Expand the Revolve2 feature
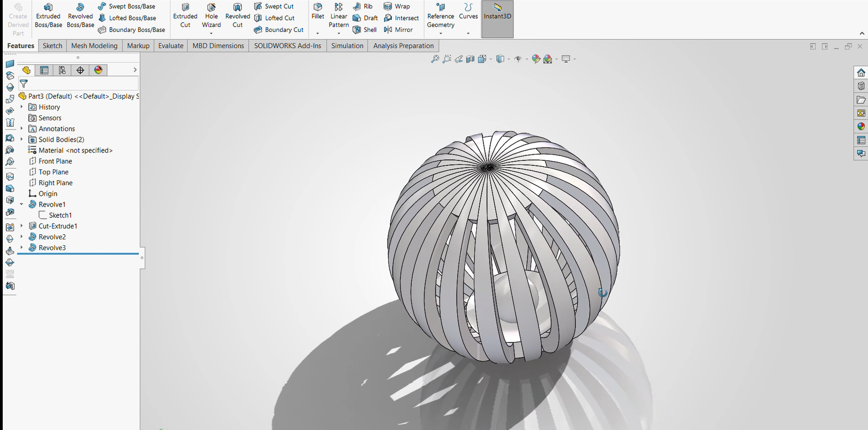 (x=21, y=237)
